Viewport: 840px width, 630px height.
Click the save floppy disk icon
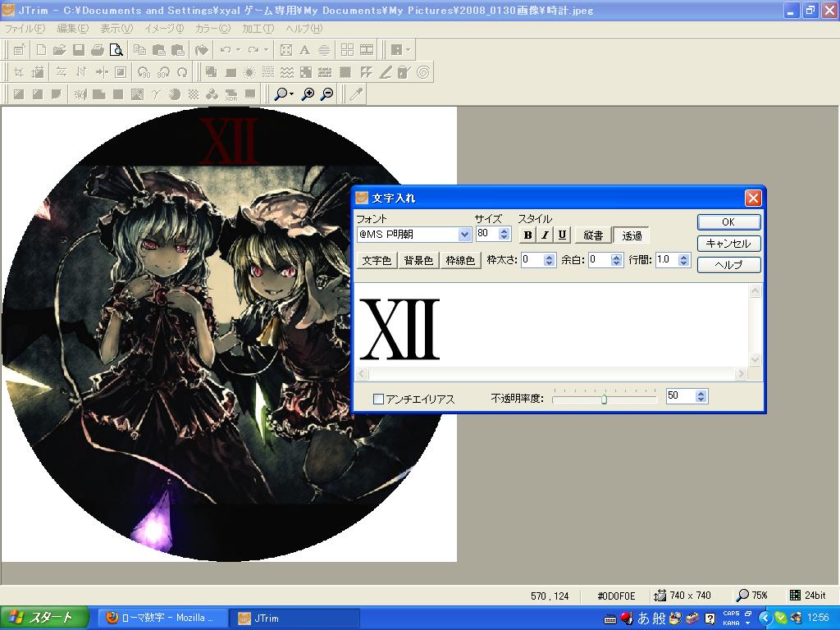click(79, 50)
